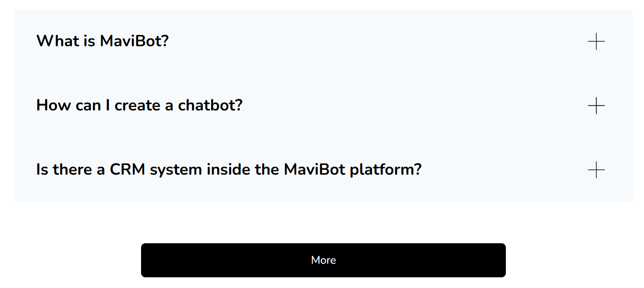The height and width of the screenshot is (288, 644).
Task: Open the first FAQ answer via its plus
Action: tap(596, 41)
